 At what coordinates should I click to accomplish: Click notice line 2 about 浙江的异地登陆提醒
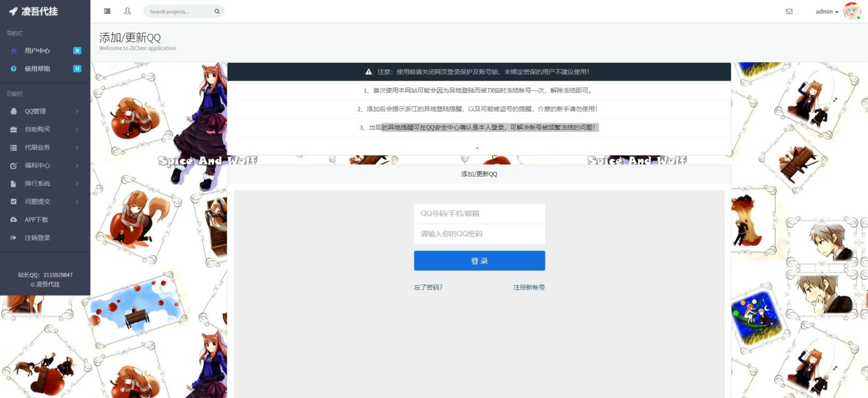(479, 109)
